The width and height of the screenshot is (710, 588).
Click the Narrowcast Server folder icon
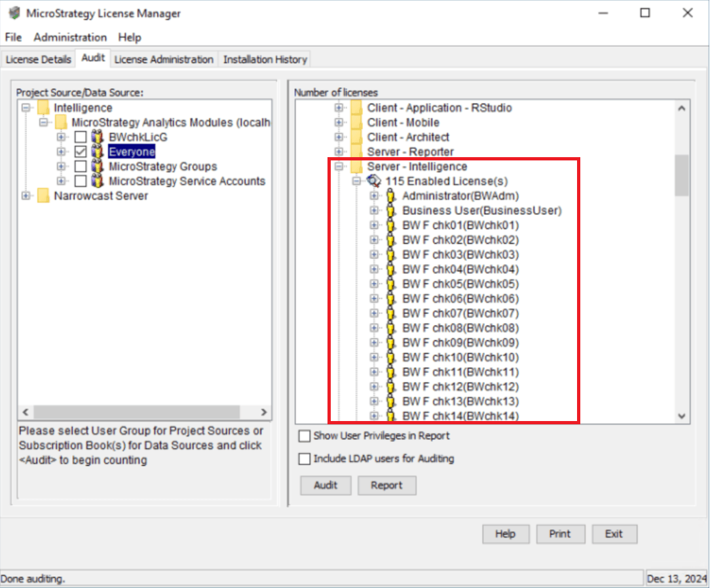[44, 196]
